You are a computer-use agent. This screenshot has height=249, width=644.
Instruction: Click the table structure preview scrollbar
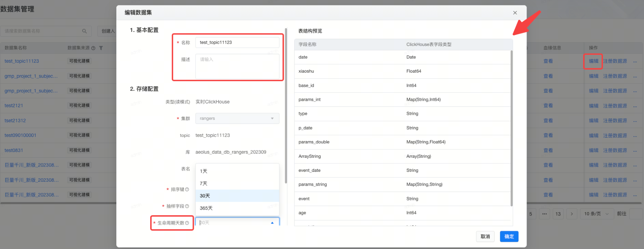511,128
